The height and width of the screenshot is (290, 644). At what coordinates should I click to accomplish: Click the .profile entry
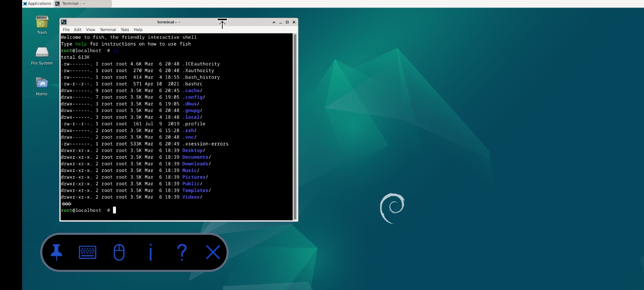pyautogui.click(x=194, y=124)
